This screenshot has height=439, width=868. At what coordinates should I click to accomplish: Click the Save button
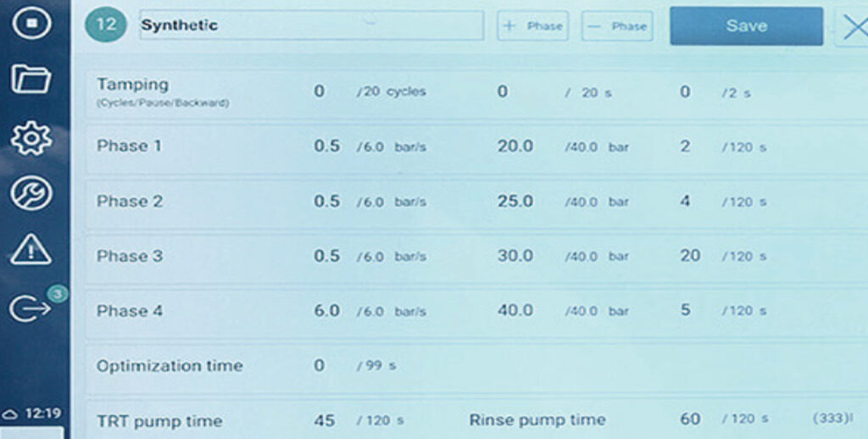[746, 26]
